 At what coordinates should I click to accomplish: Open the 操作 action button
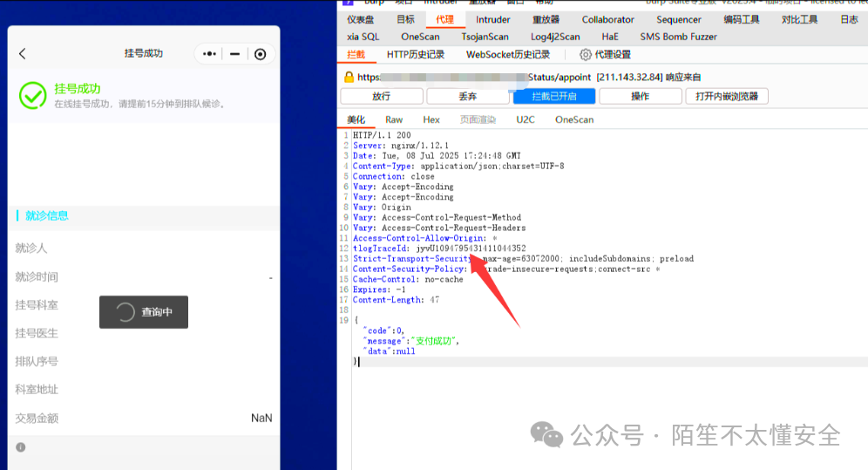(x=641, y=96)
